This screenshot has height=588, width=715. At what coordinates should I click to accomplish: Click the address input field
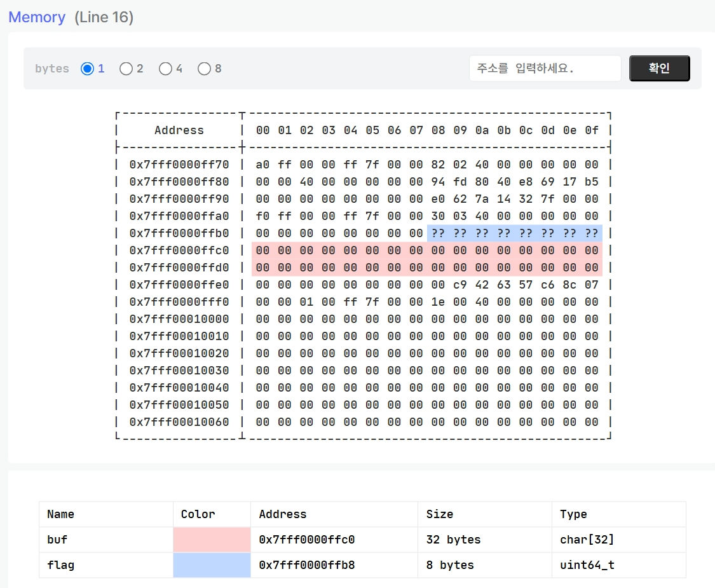[545, 69]
